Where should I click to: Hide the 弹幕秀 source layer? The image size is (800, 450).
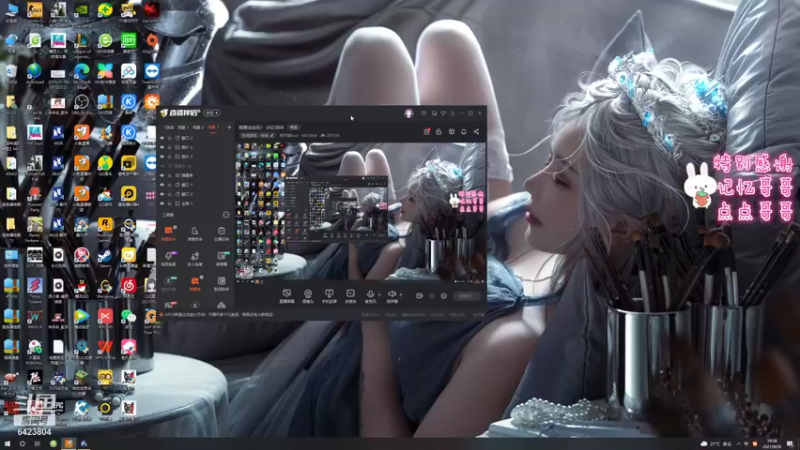[x=162, y=176]
